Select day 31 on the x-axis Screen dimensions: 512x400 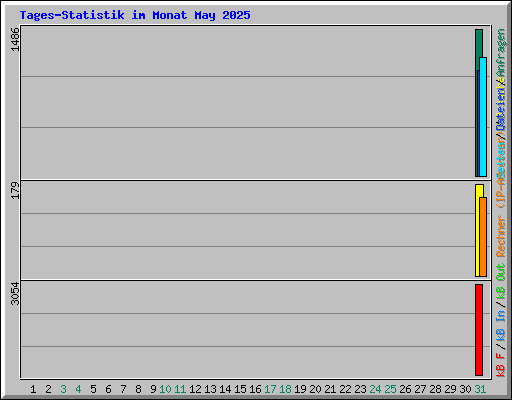pos(480,389)
